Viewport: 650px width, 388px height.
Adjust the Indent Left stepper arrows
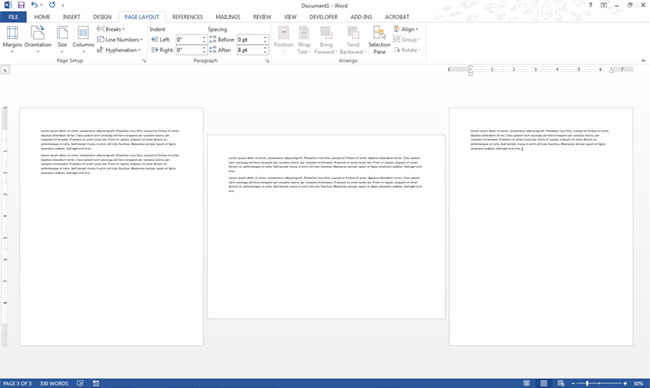point(204,39)
